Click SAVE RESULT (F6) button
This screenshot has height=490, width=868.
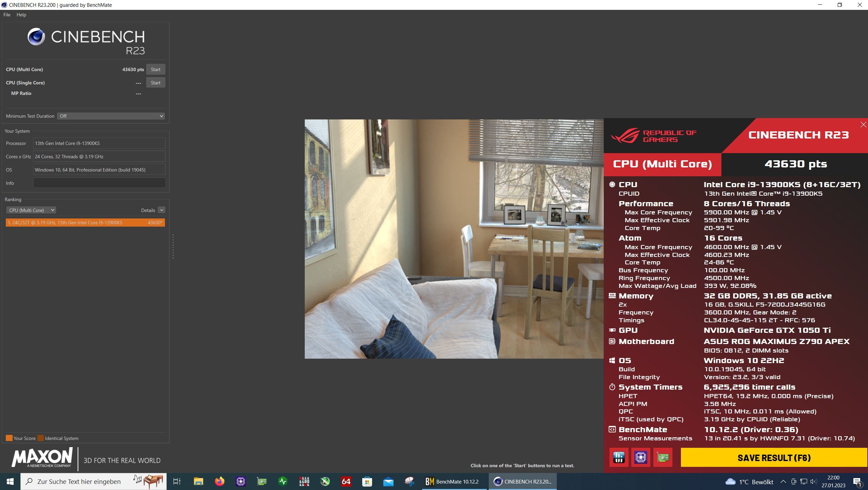tap(774, 458)
